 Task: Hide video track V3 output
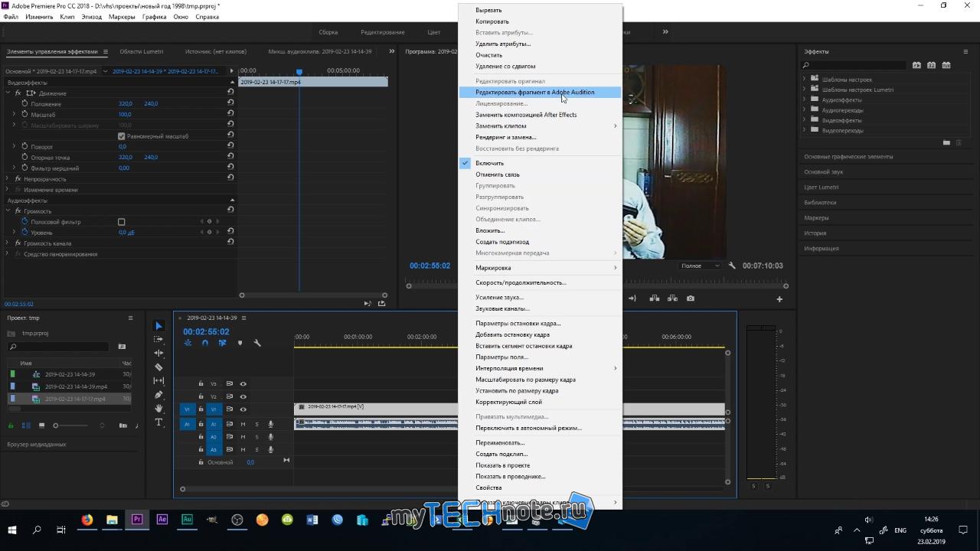pos(243,383)
